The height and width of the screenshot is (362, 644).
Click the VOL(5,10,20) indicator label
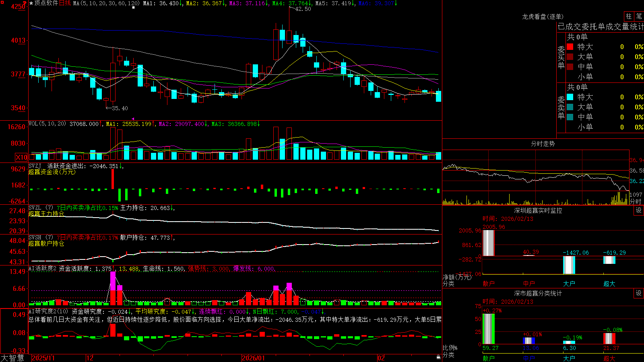(47, 124)
